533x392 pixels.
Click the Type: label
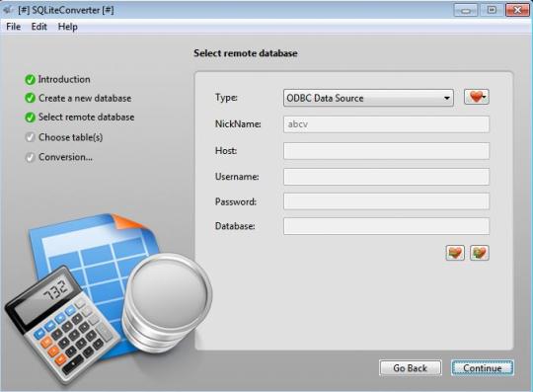226,98
